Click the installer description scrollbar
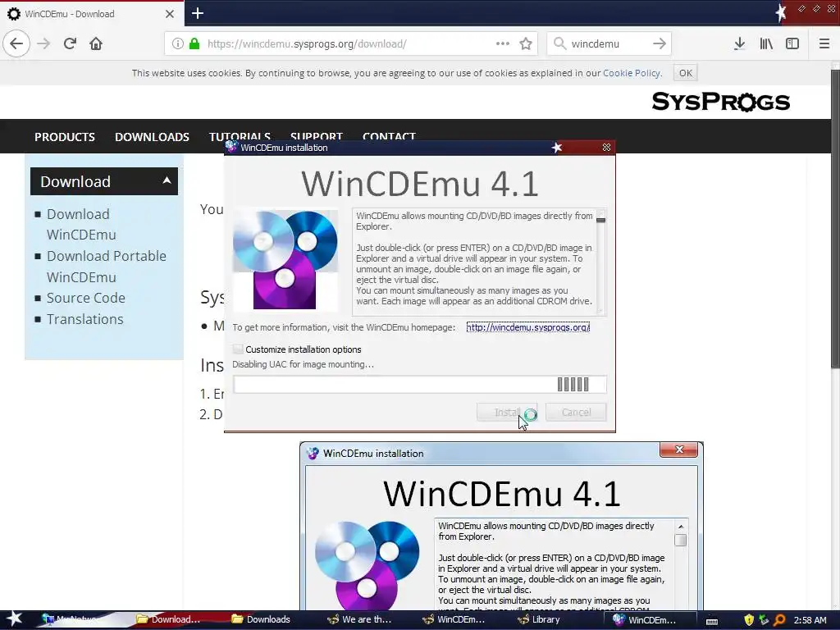Image resolution: width=840 pixels, height=630 pixels. (600, 261)
